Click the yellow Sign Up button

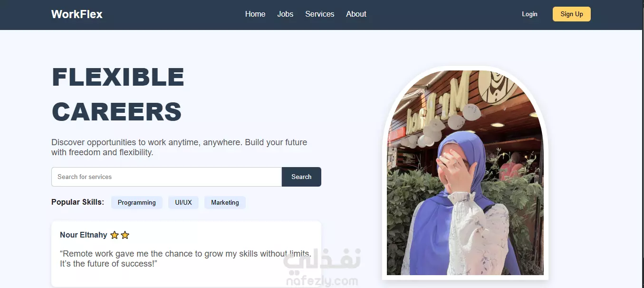click(x=572, y=14)
